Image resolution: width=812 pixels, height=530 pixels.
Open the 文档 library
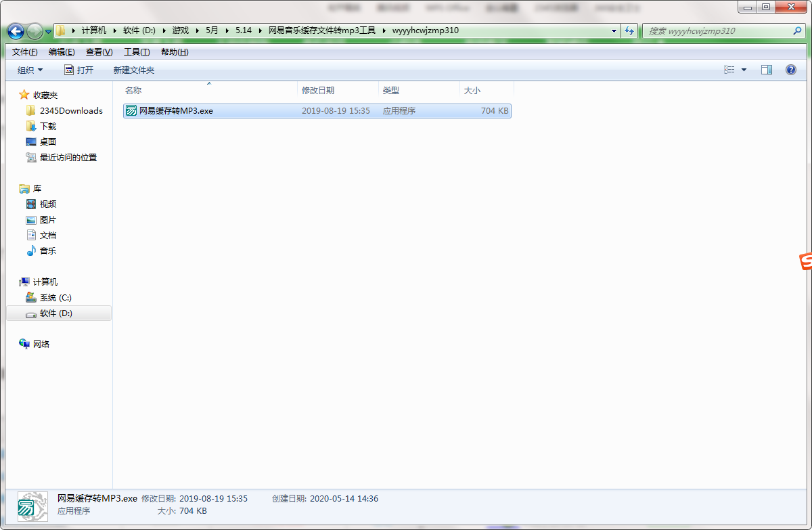pyautogui.click(x=41, y=235)
